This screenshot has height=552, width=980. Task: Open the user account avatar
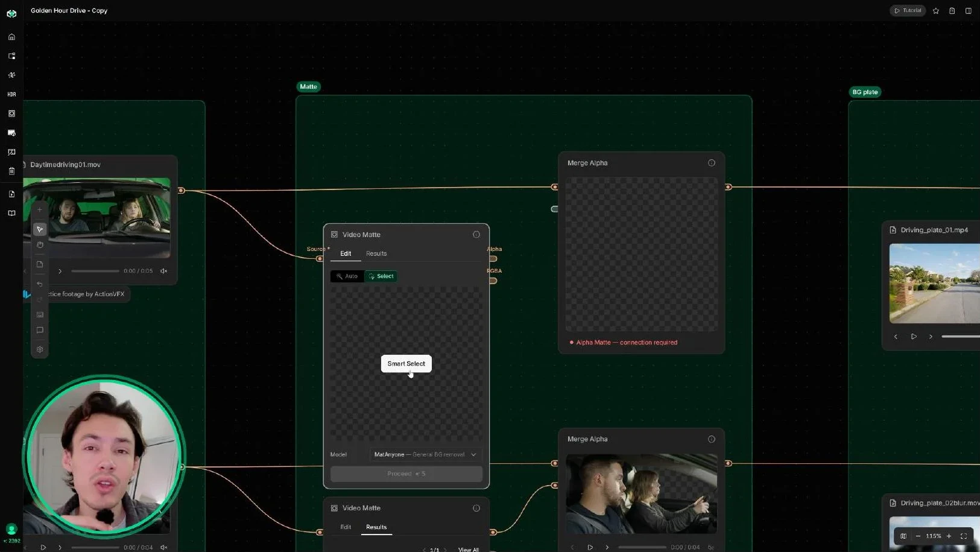[x=11, y=530]
